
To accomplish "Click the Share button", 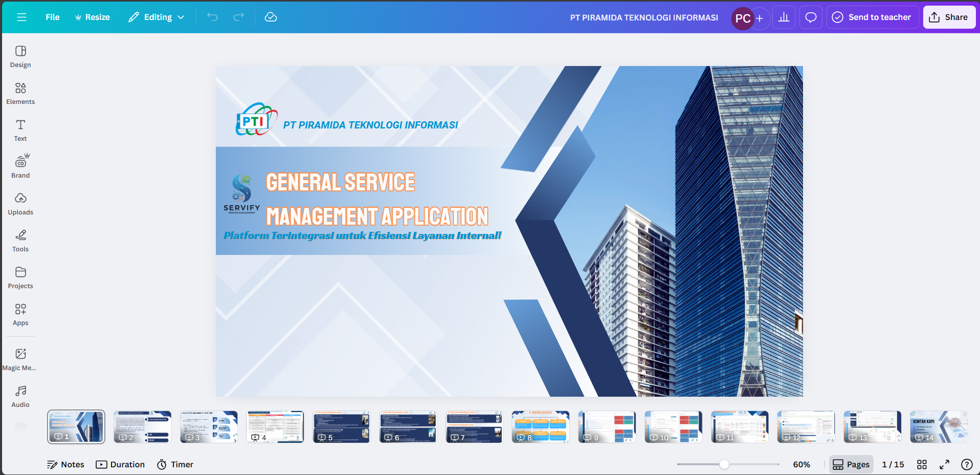I will point(949,17).
